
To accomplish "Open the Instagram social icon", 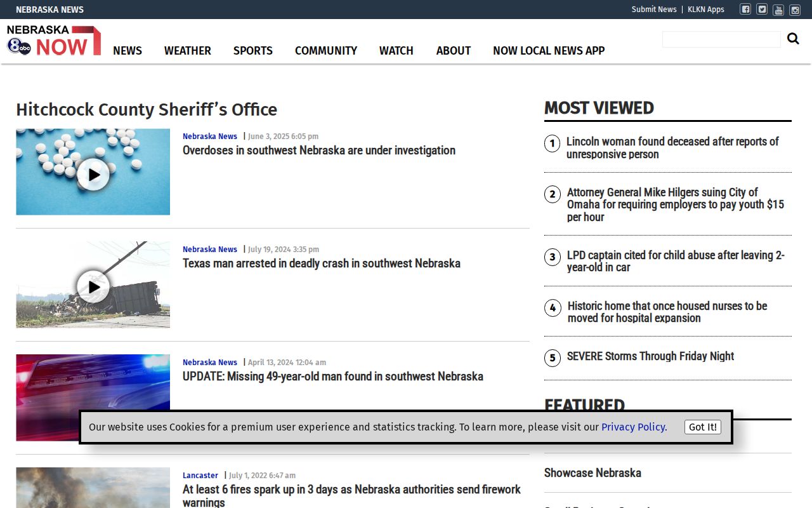I will pos(794,10).
